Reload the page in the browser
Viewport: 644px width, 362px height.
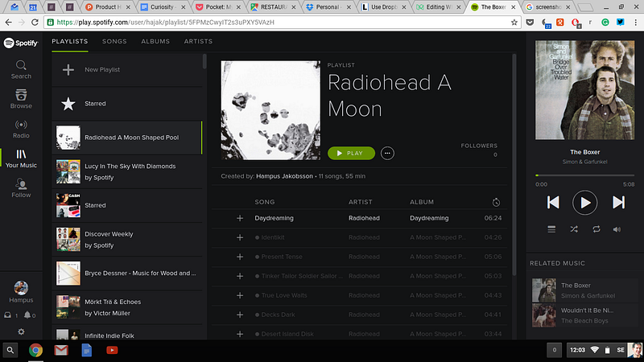coord(35,23)
